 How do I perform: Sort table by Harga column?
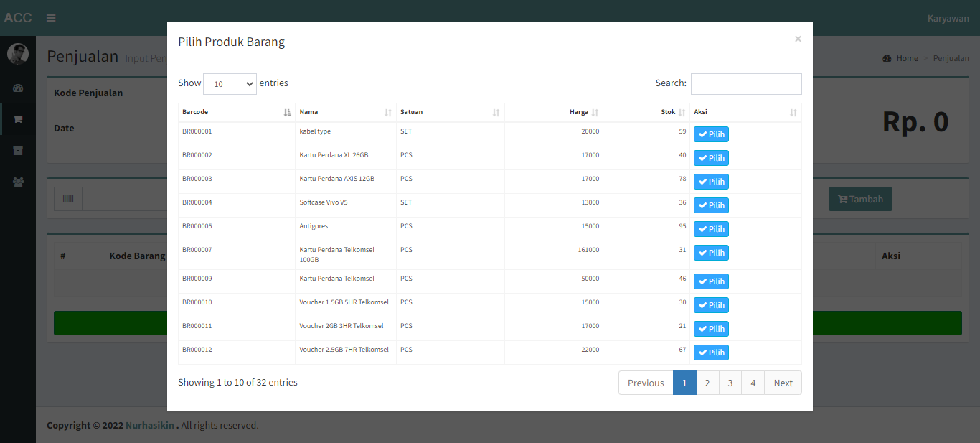click(x=554, y=112)
